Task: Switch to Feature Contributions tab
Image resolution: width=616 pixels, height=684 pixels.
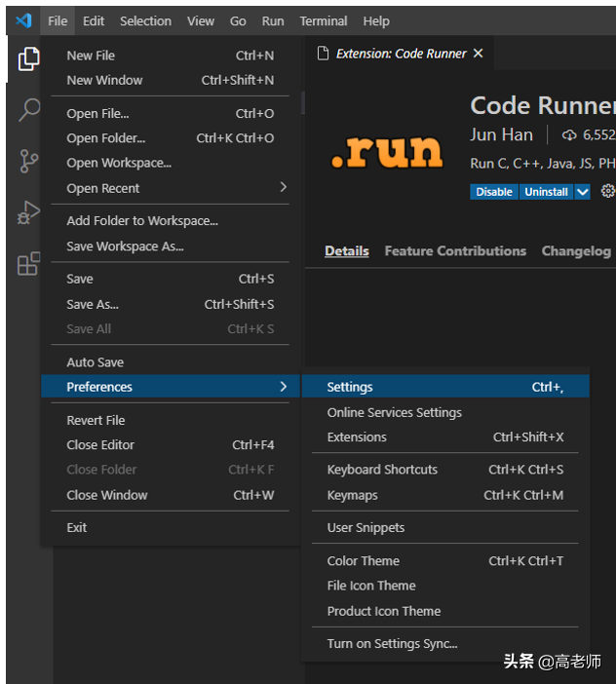Action: coord(455,250)
